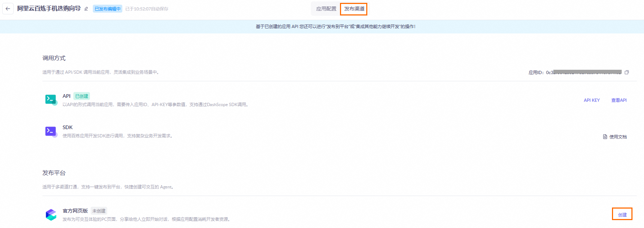Click the 发布平台 section heading
644x228 pixels.
point(54,173)
